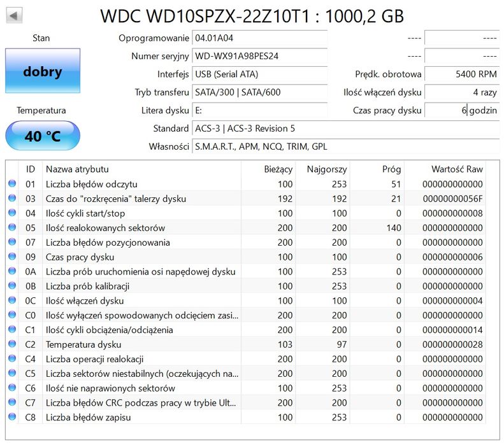Viewport: 504px width, 445px height.
Task: Click the blue status icon for row C2
Action: (12, 344)
